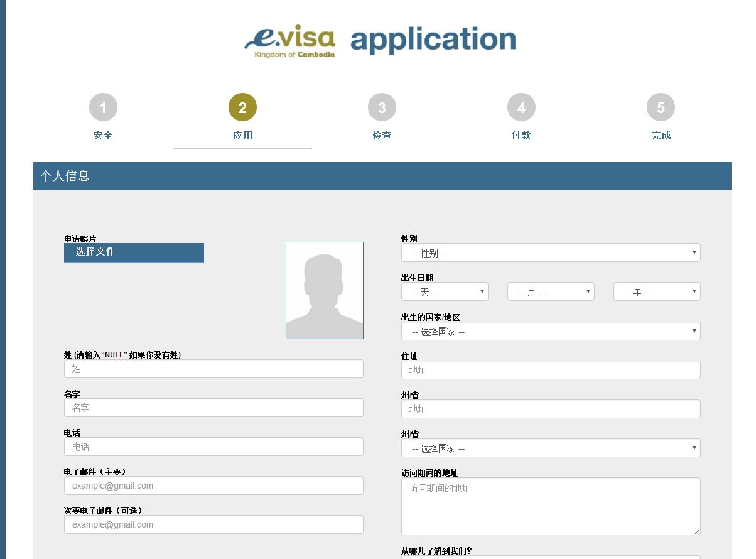Open the 天 day of birth dropdown
Screen dimensions: 756x559
tap(445, 292)
